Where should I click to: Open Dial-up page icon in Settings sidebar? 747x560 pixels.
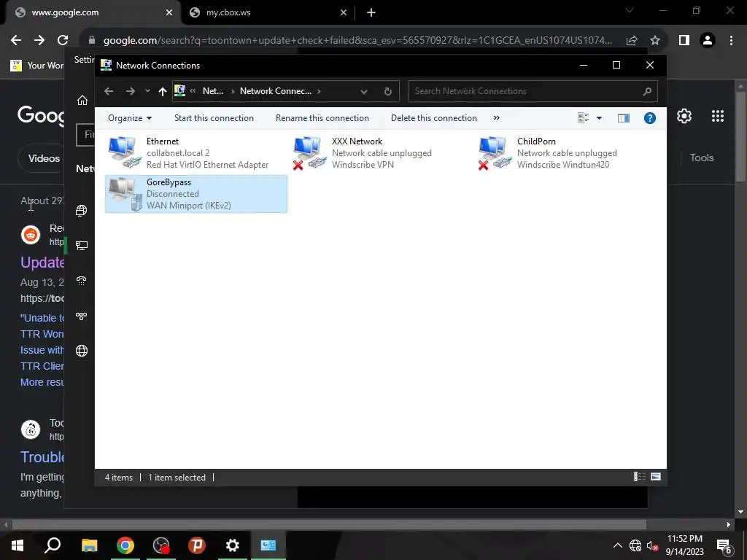coord(82,281)
